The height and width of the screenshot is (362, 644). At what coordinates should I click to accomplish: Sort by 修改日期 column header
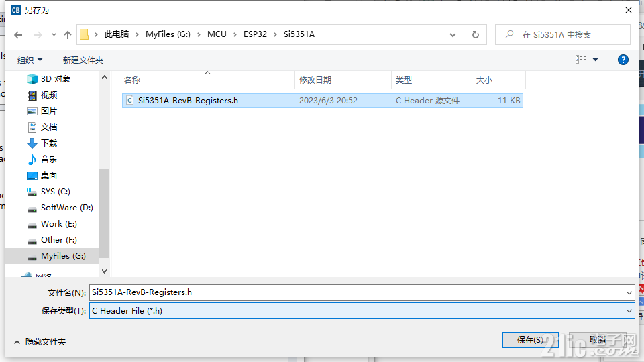tap(343, 80)
